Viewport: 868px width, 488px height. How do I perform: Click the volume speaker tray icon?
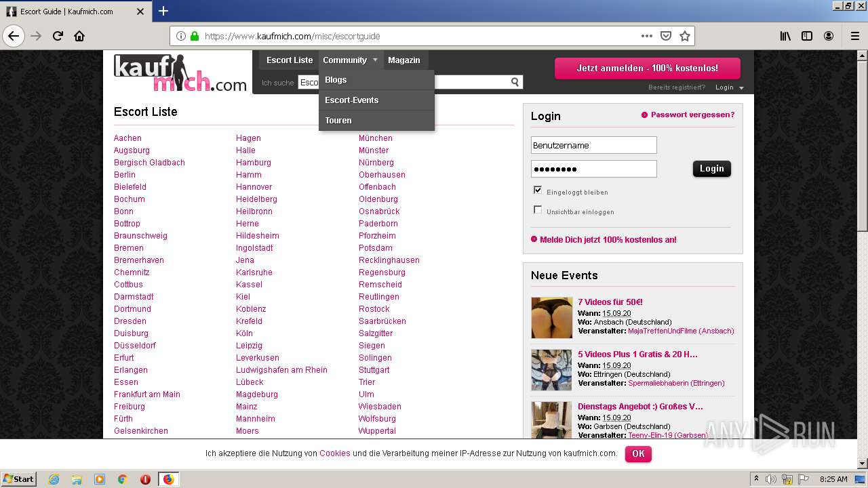point(771,479)
